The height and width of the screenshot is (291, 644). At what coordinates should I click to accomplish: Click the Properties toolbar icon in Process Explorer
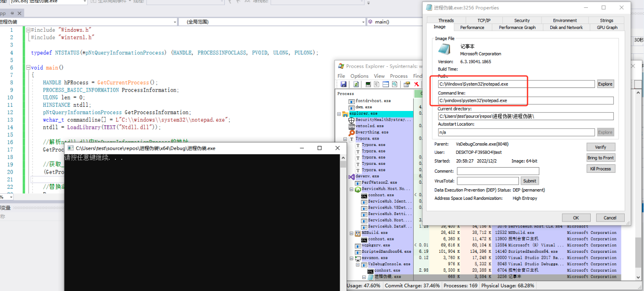(406, 84)
